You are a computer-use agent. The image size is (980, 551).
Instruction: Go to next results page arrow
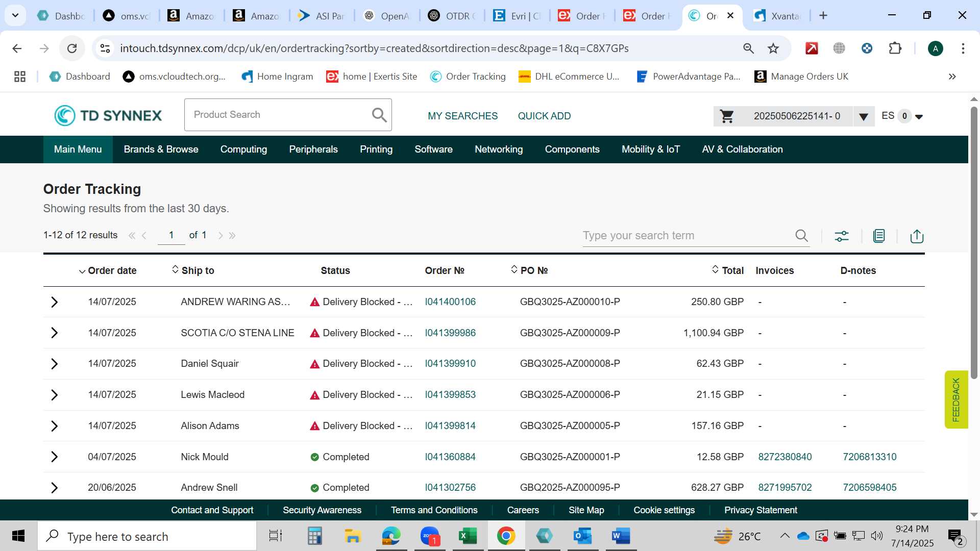click(220, 235)
